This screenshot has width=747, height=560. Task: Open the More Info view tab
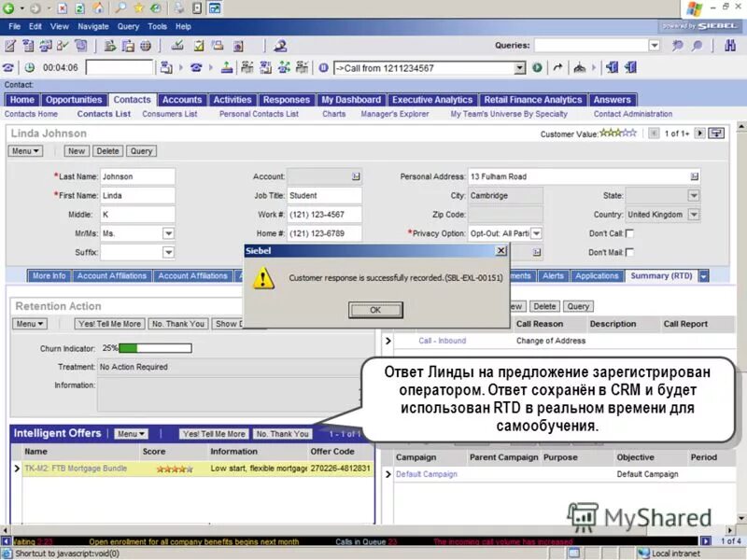point(49,275)
